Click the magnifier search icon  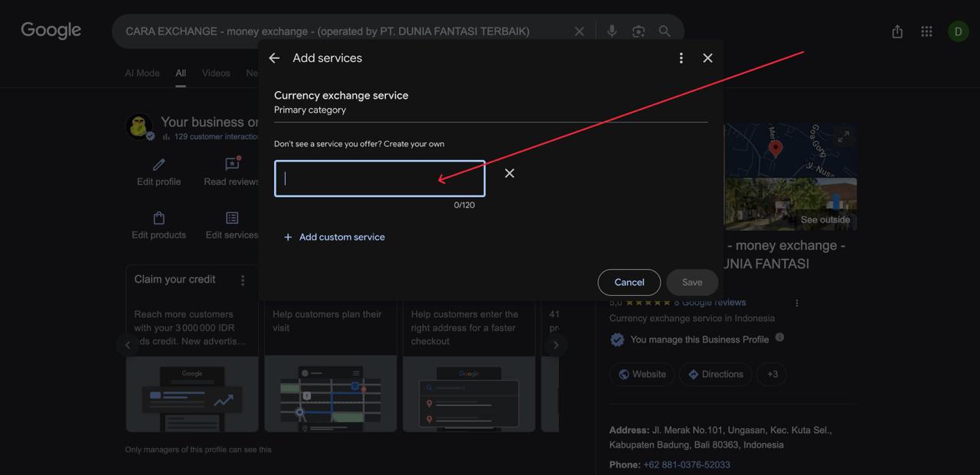(x=665, y=31)
